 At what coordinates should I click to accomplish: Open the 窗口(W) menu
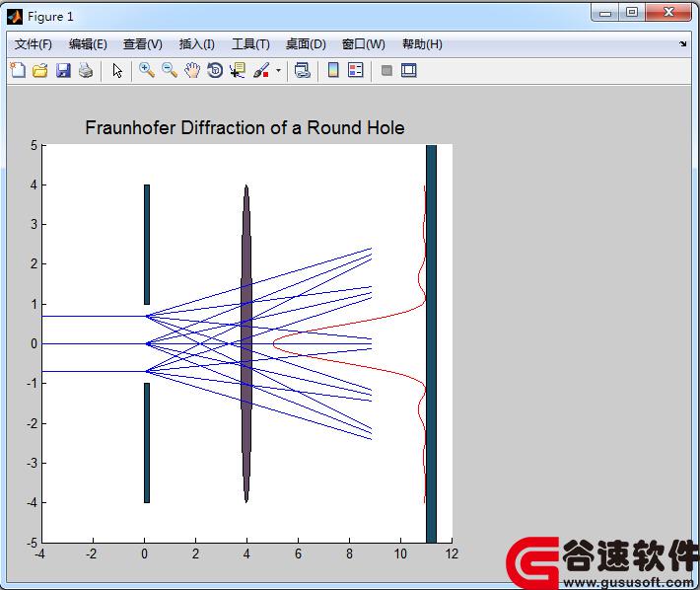click(364, 44)
